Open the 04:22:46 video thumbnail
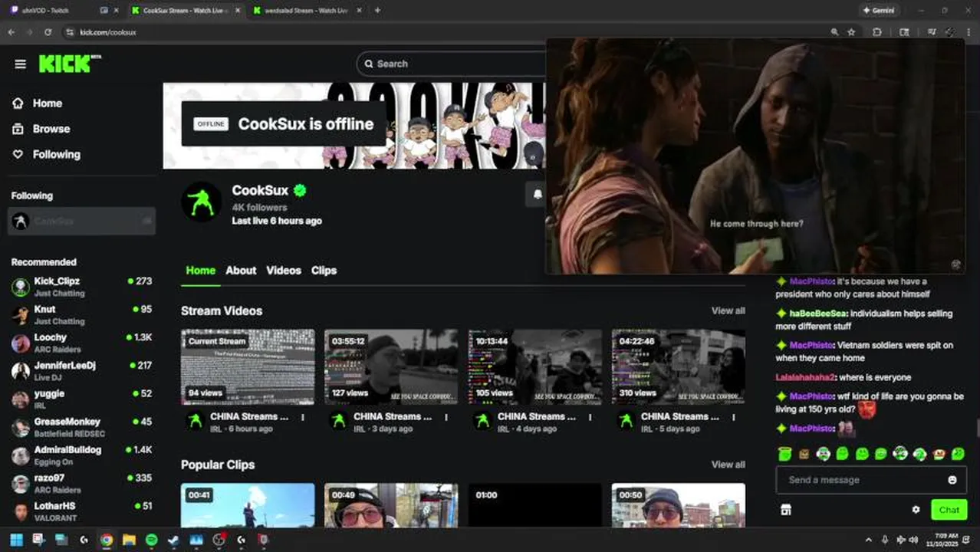980x552 pixels. [679, 366]
